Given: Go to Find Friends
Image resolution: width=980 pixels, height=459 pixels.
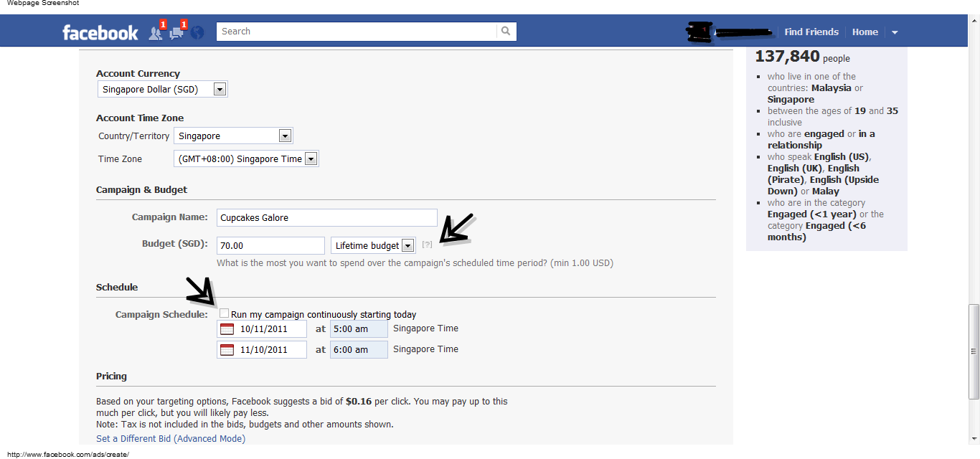Looking at the screenshot, I should (811, 32).
